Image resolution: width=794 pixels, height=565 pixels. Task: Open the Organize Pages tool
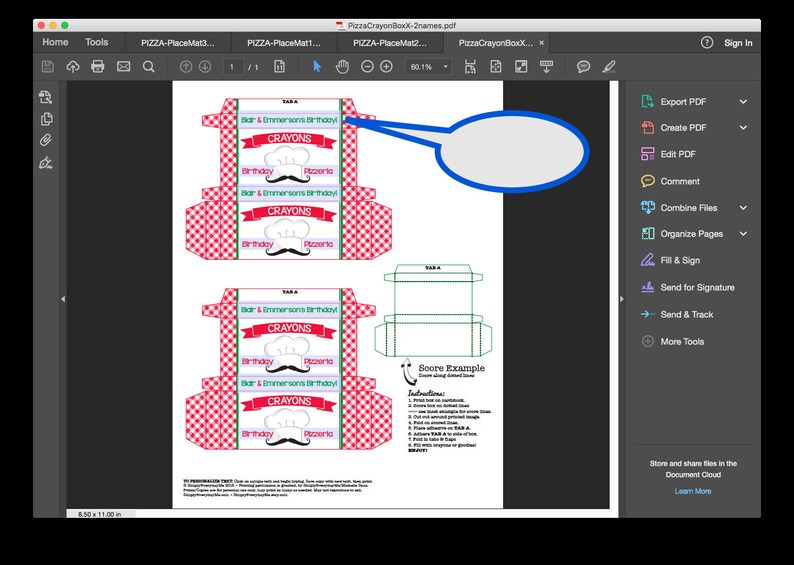[682, 233]
